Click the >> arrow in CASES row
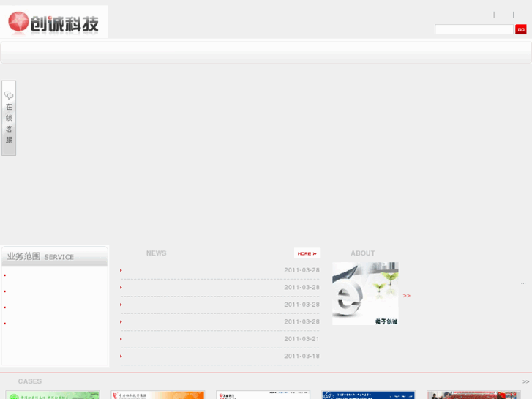The width and height of the screenshot is (532, 399). point(525,381)
